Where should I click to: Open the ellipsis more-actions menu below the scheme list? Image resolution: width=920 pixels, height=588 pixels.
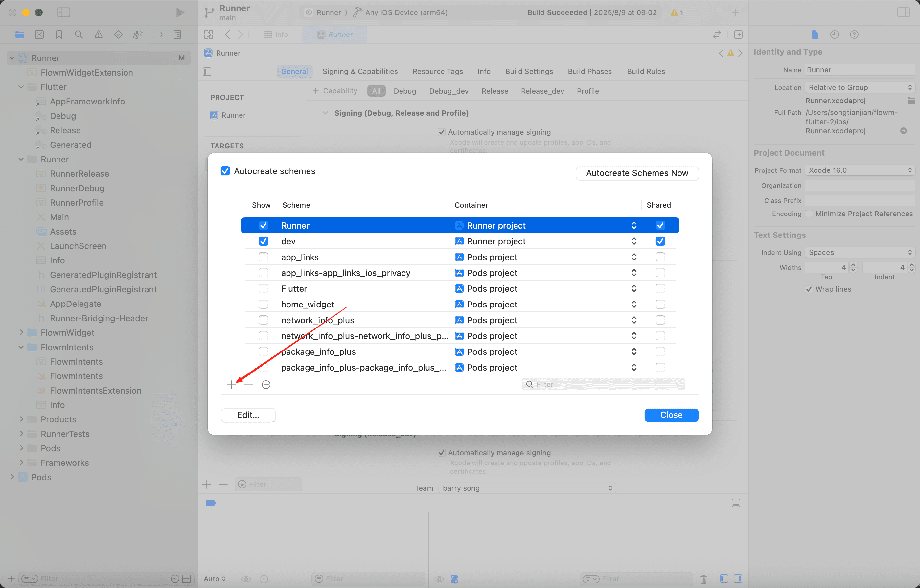click(266, 384)
